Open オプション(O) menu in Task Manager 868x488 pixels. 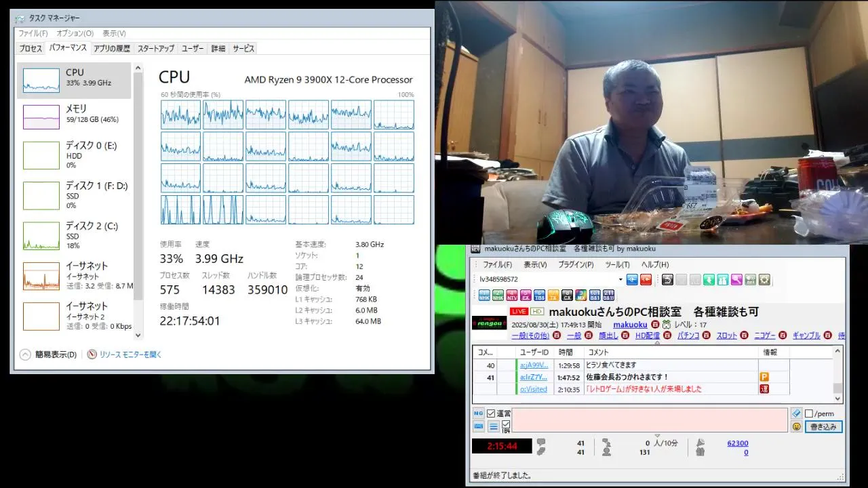click(75, 33)
